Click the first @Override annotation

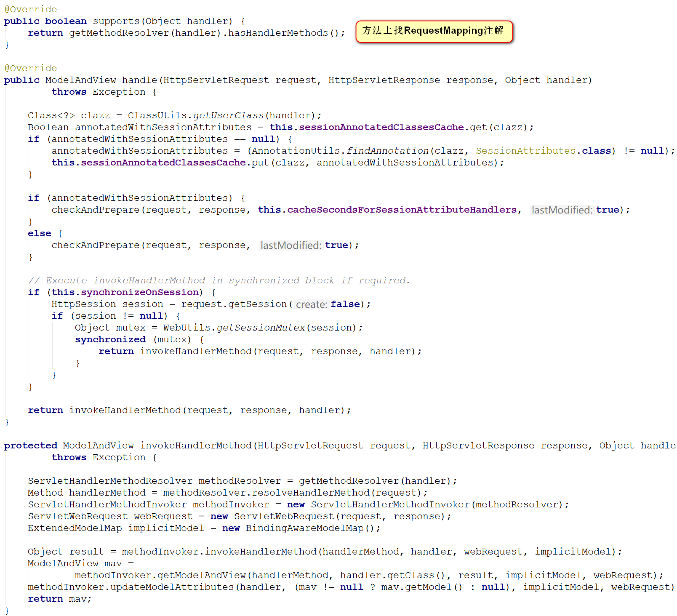click(x=31, y=9)
